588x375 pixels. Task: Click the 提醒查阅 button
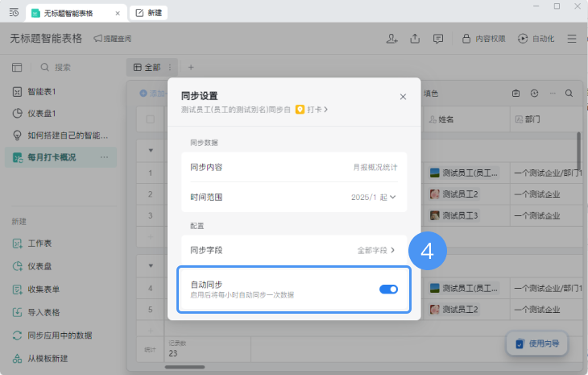click(113, 39)
